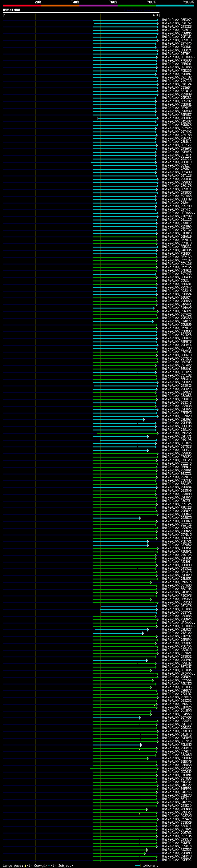Open hit UniRef100_O65369
Screen dimensions: 197x868
[x=177, y=20]
